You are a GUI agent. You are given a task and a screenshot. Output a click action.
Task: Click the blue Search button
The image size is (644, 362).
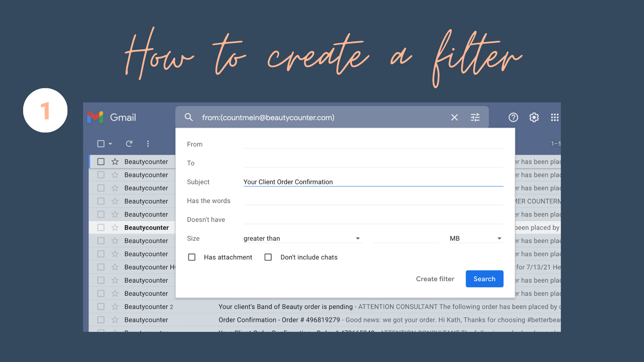tap(484, 279)
